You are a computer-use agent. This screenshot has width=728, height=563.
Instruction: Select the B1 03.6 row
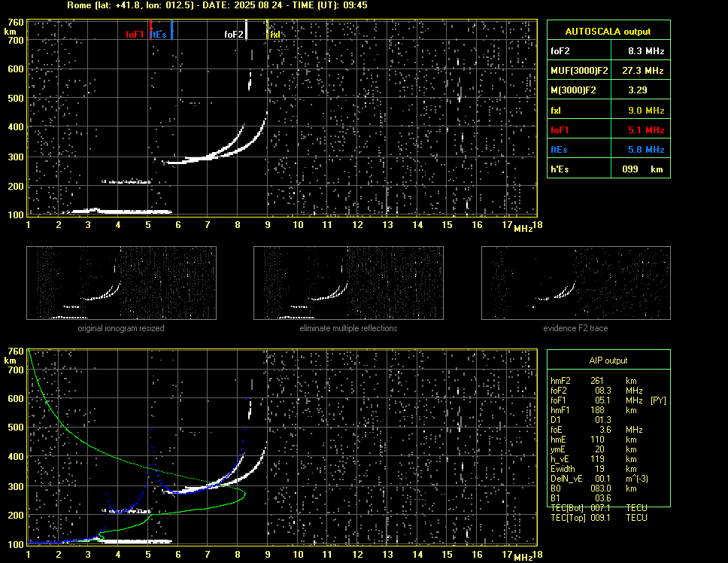point(581,498)
